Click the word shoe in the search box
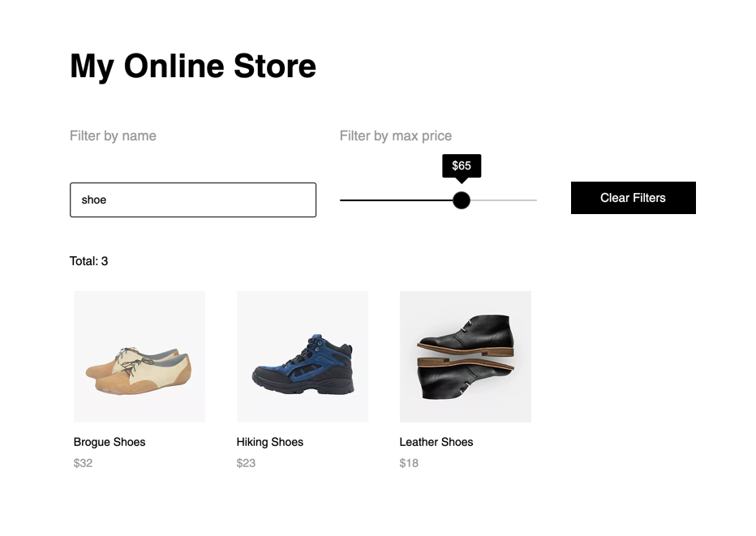 tap(93, 200)
